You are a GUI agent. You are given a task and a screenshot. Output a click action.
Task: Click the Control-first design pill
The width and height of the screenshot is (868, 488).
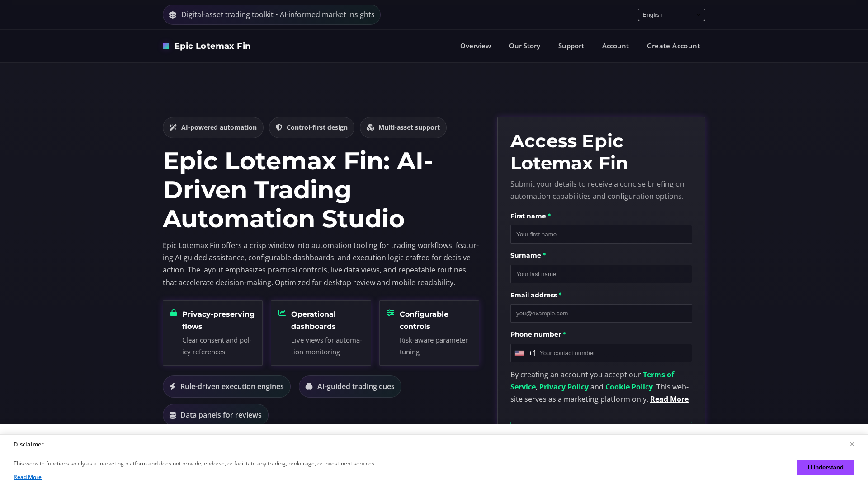pos(311,128)
